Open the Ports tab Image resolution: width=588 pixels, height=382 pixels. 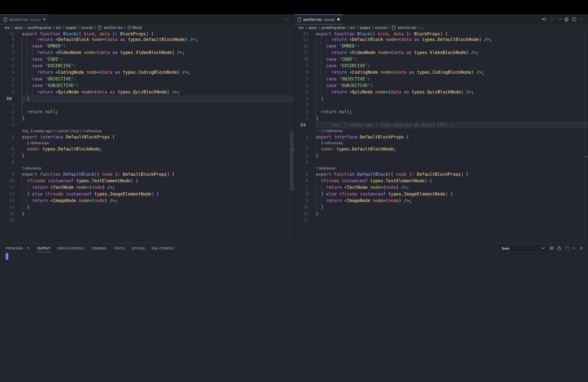pos(119,248)
